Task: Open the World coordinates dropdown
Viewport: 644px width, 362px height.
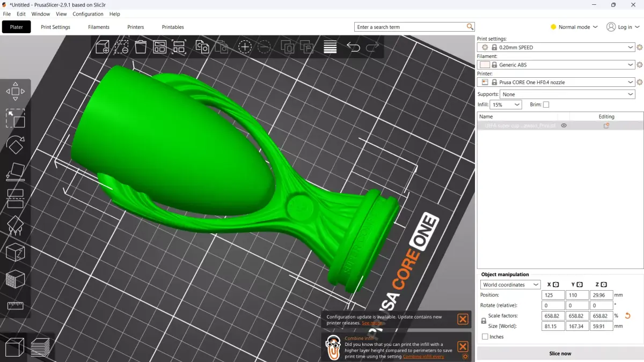Action: [510, 285]
